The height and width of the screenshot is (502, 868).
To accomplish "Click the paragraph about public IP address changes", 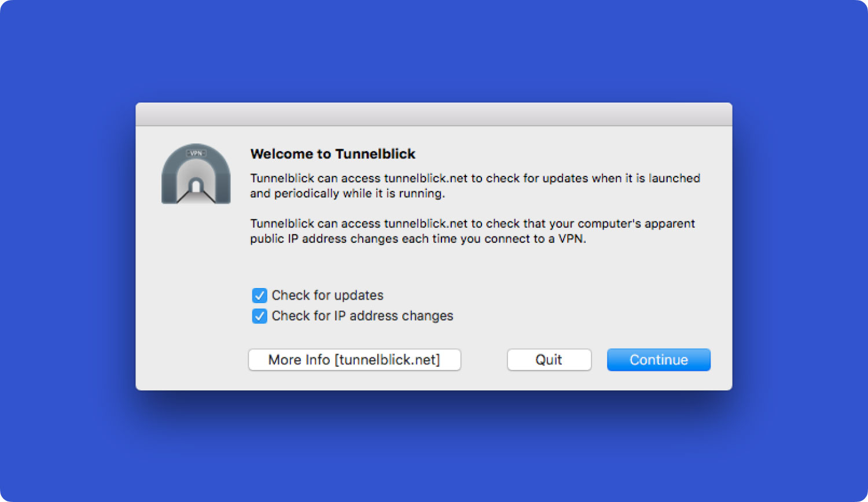I will (x=473, y=231).
